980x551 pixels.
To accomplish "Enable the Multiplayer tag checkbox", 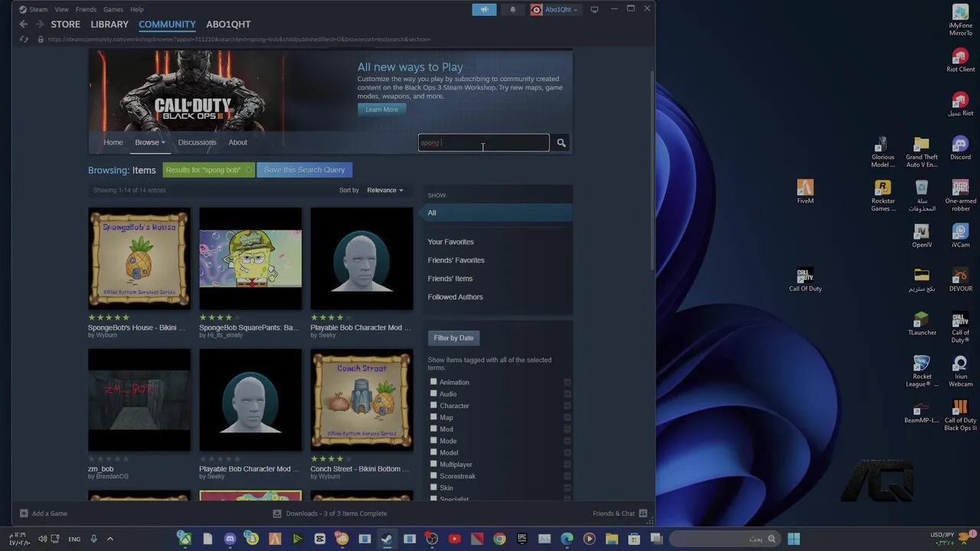I will pyautogui.click(x=433, y=464).
